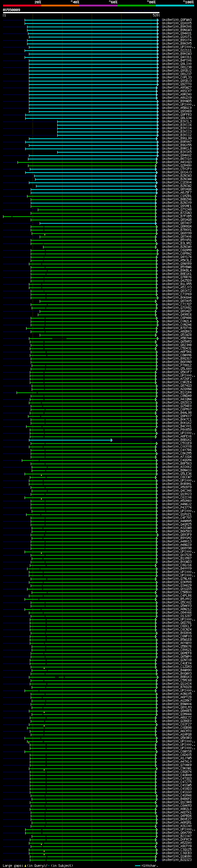The image size is (197, 868).
Task: Select hit label UniRef100_O81238
Action: click(x=177, y=67)
